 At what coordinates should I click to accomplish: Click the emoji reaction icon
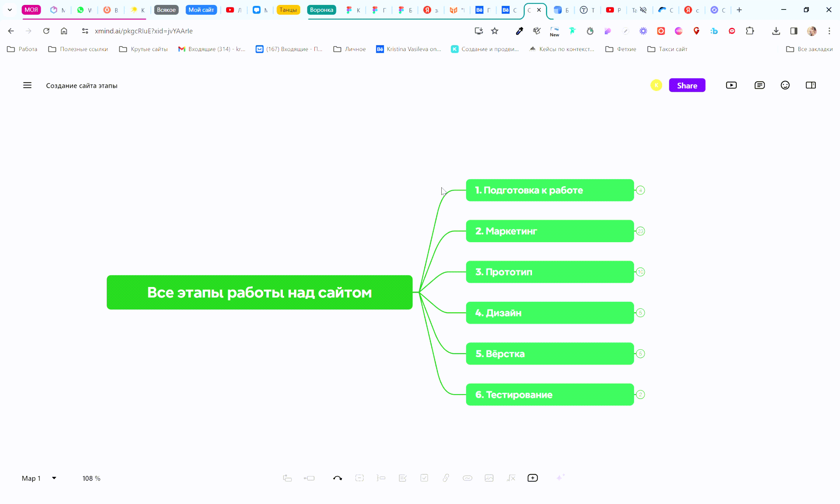point(785,85)
